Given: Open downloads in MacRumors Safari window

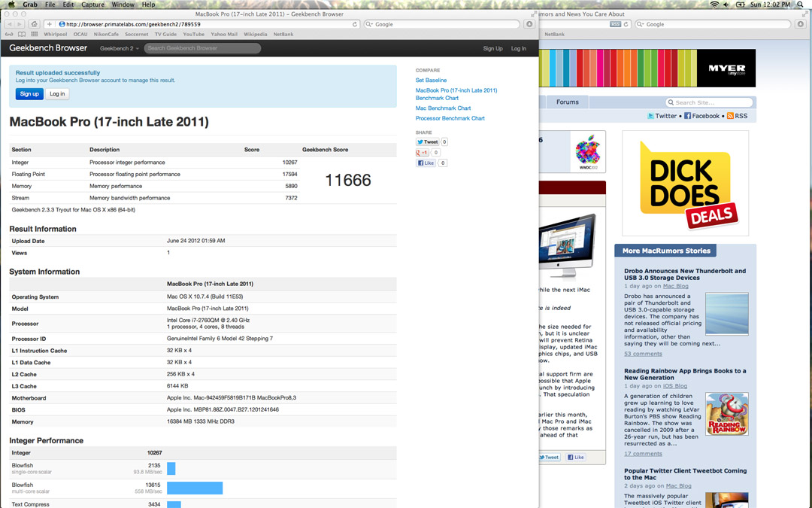Looking at the screenshot, I should (x=801, y=24).
